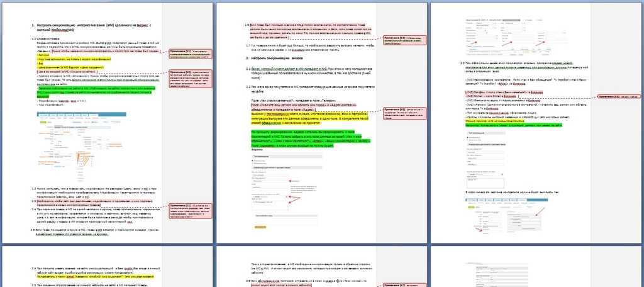This screenshot has height=287, width=644.
Task: Click the 'Корзина' heading on page two
Action: 257,150
